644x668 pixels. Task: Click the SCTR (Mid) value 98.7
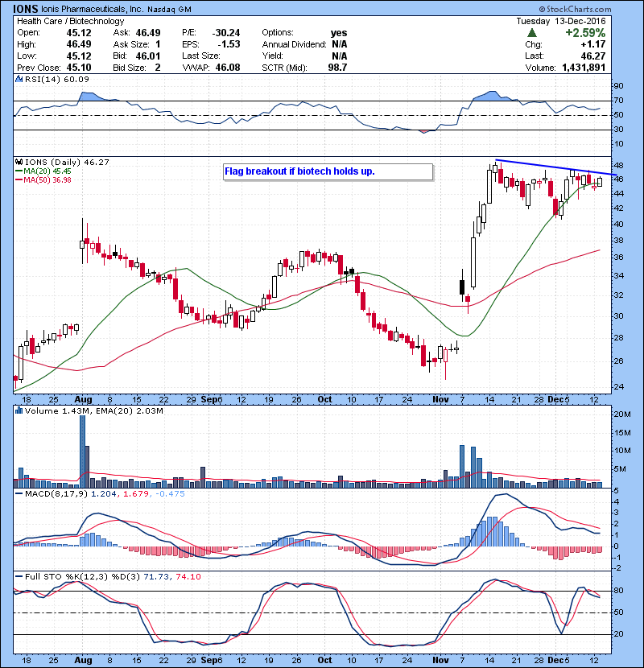(337, 68)
